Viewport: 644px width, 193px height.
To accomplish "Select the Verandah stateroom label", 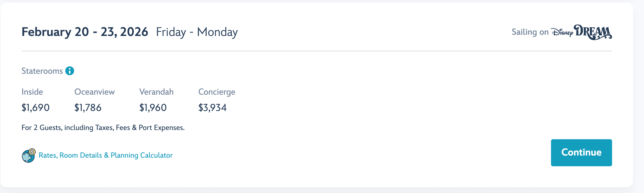I will tap(156, 92).
